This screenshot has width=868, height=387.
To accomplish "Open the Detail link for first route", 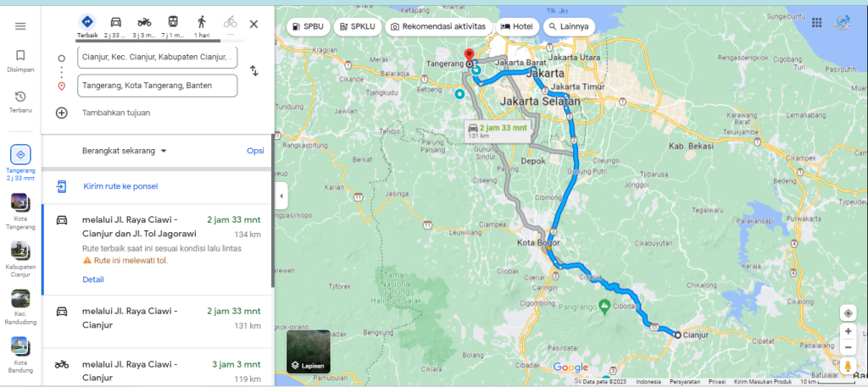I will (93, 279).
